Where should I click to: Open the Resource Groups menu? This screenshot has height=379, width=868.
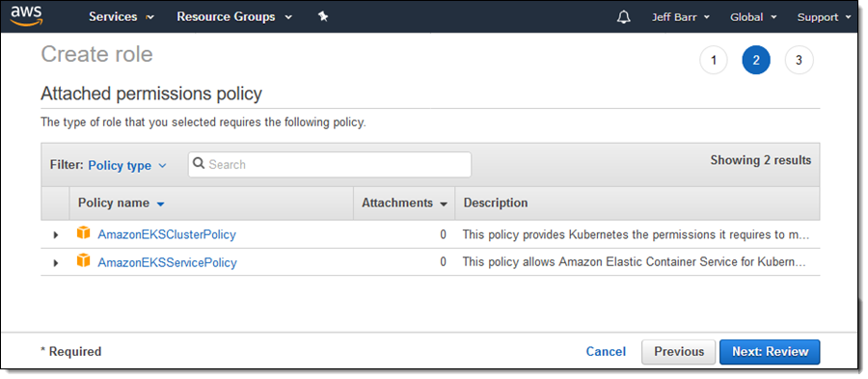[x=234, y=16]
